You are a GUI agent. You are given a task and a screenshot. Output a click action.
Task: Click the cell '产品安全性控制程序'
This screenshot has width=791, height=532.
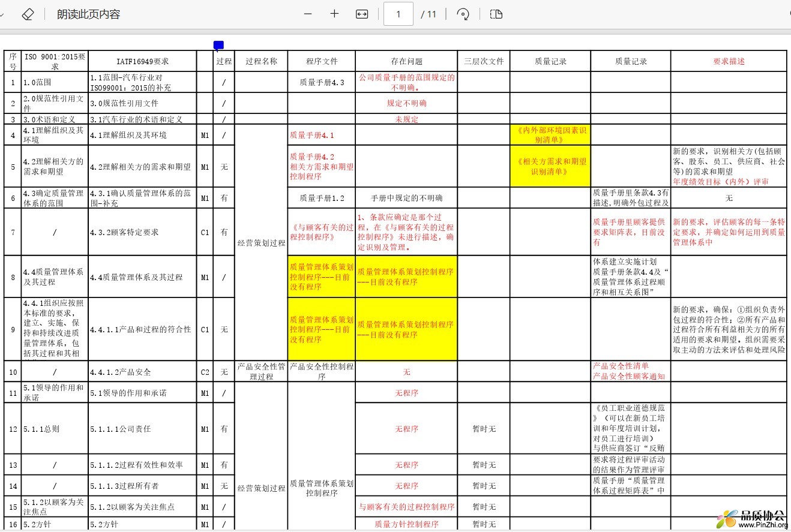pos(322,372)
